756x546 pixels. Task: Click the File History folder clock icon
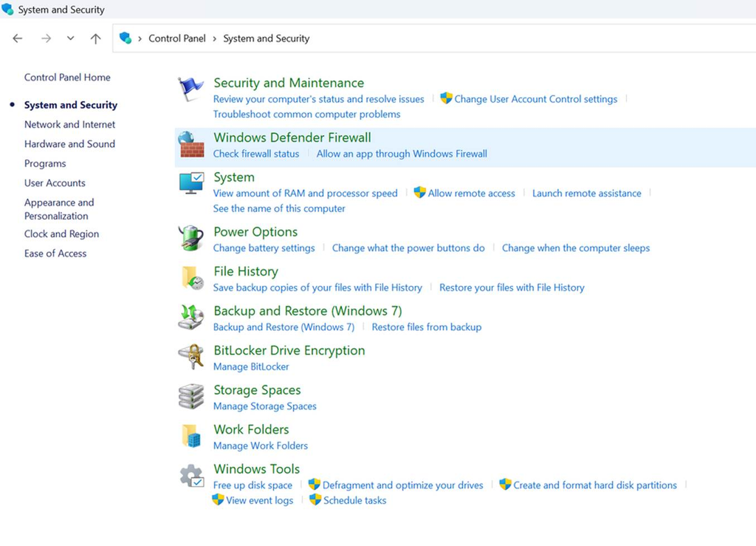pyautogui.click(x=193, y=278)
